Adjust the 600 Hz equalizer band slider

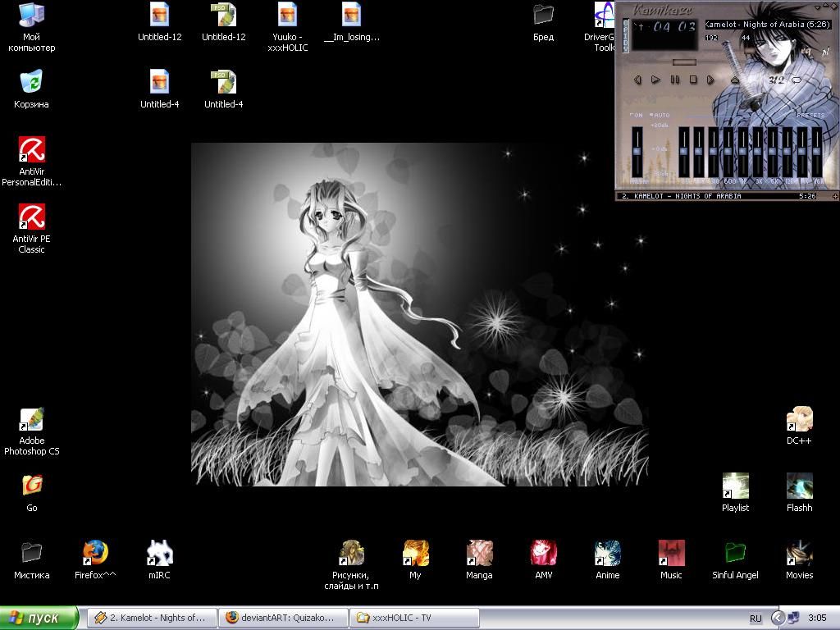click(x=728, y=152)
